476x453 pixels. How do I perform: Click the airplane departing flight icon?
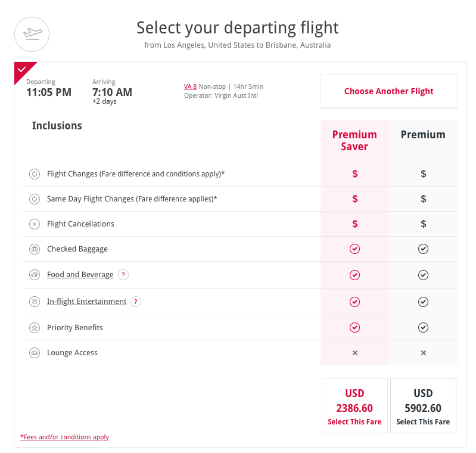tap(32, 35)
